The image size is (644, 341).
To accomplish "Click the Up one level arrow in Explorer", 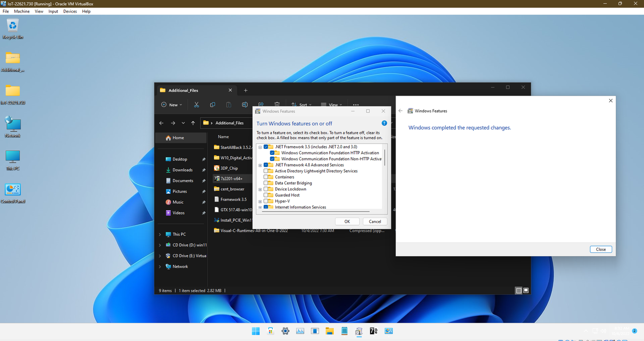I will (193, 123).
